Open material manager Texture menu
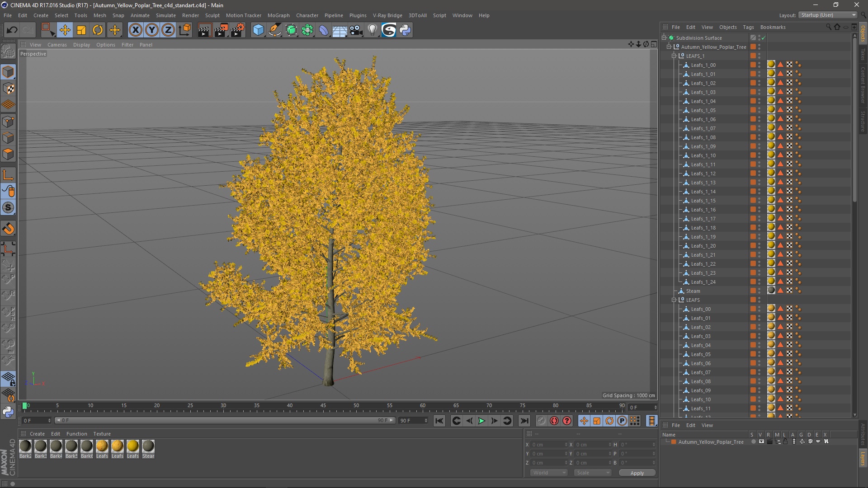 (x=102, y=434)
